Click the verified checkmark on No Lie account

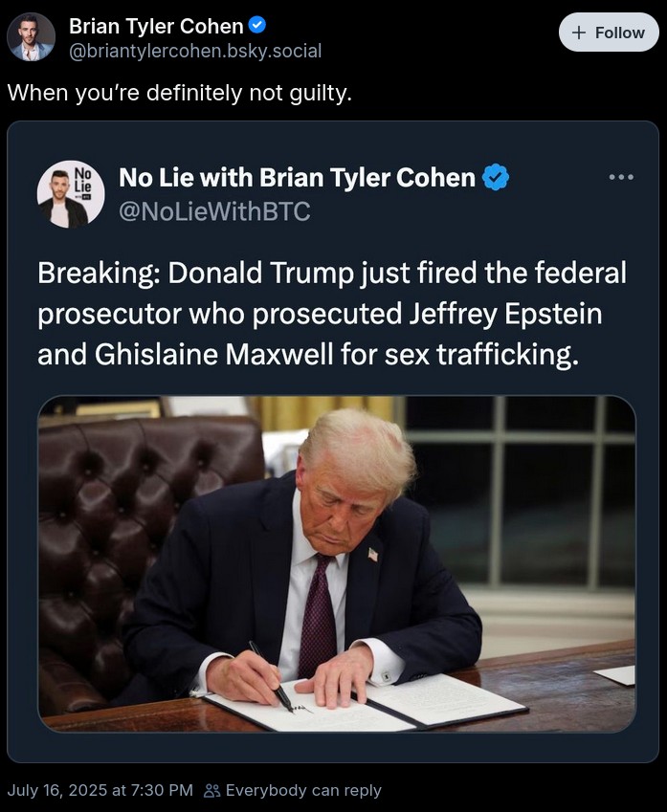tap(496, 176)
